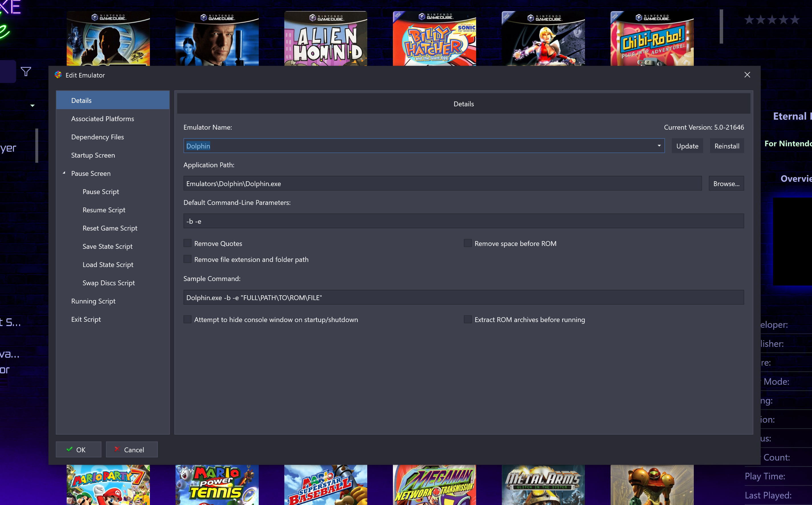Close the Edit Emulator dialog
Image resolution: width=812 pixels, height=505 pixels.
tap(747, 75)
